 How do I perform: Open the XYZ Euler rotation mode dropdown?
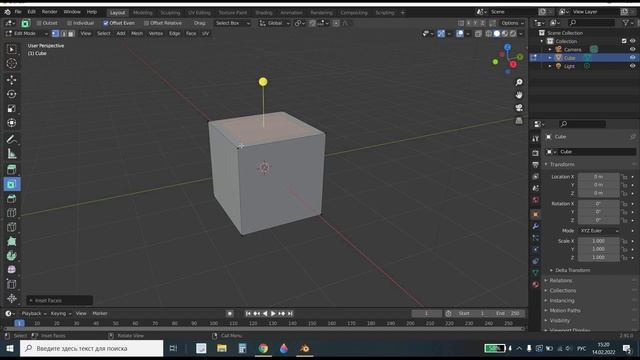pyautogui.click(x=599, y=231)
